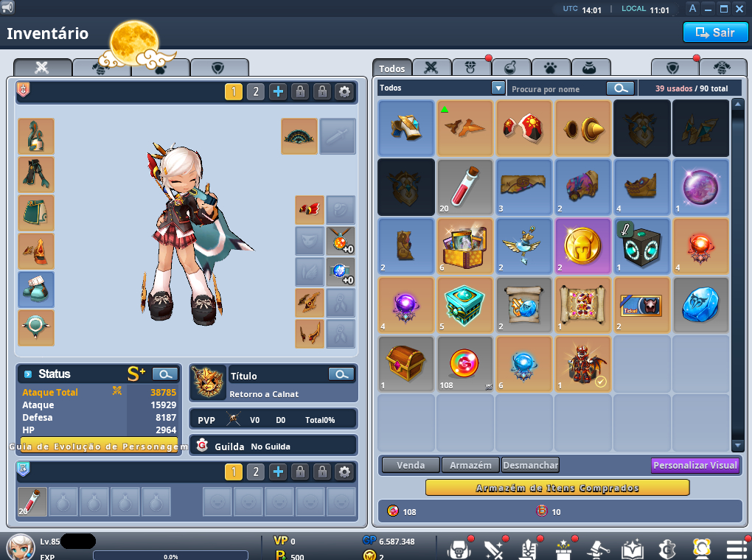
Task: Select consumable preset 2 in bottom bar
Action: click(256, 472)
